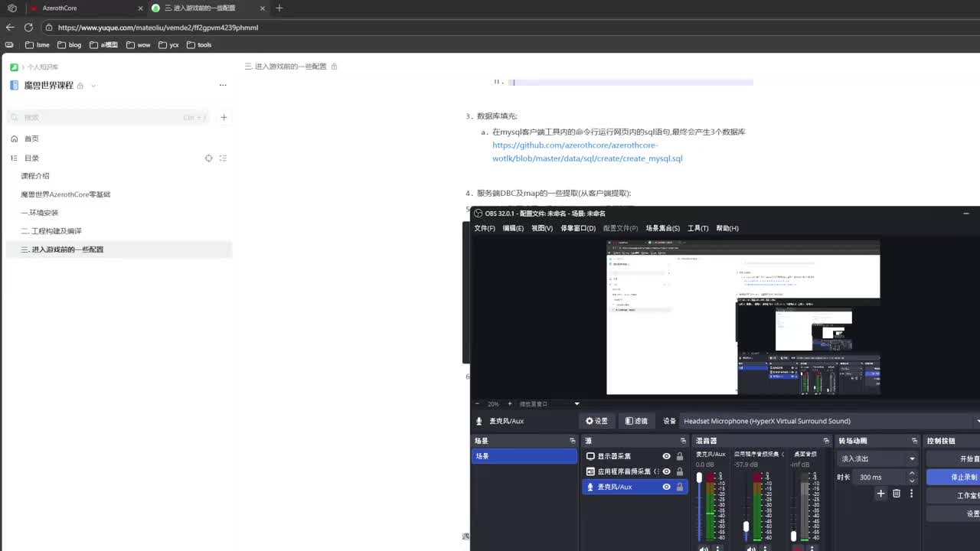This screenshot has height=551, width=980.
Task: Hide the 麦克风/Aux source
Action: [666, 487]
